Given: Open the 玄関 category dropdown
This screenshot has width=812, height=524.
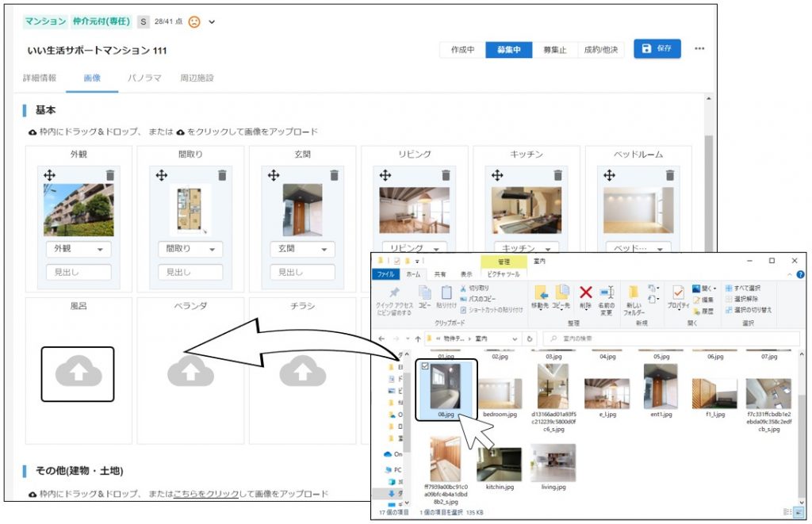Looking at the screenshot, I should 302,249.
